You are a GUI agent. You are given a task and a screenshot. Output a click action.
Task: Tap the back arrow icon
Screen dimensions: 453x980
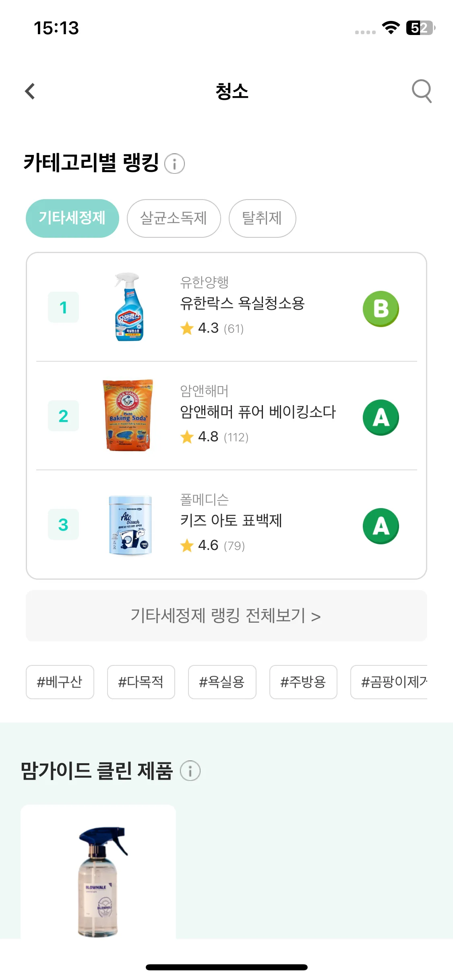[30, 91]
